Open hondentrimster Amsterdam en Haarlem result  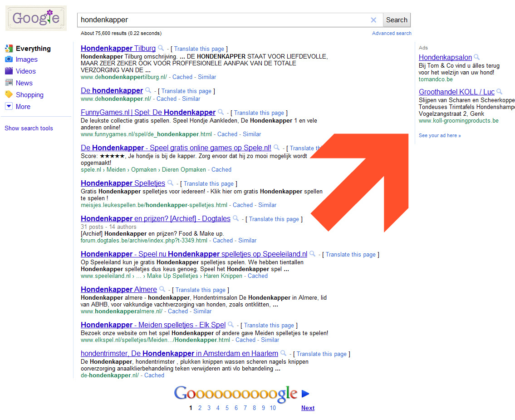[x=179, y=354]
